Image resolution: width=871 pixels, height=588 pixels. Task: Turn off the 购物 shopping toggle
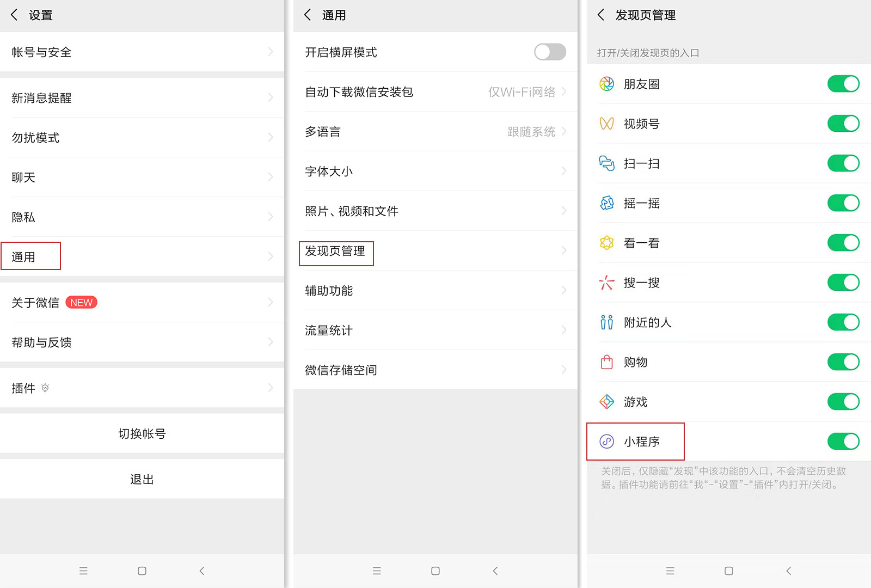pyautogui.click(x=843, y=362)
